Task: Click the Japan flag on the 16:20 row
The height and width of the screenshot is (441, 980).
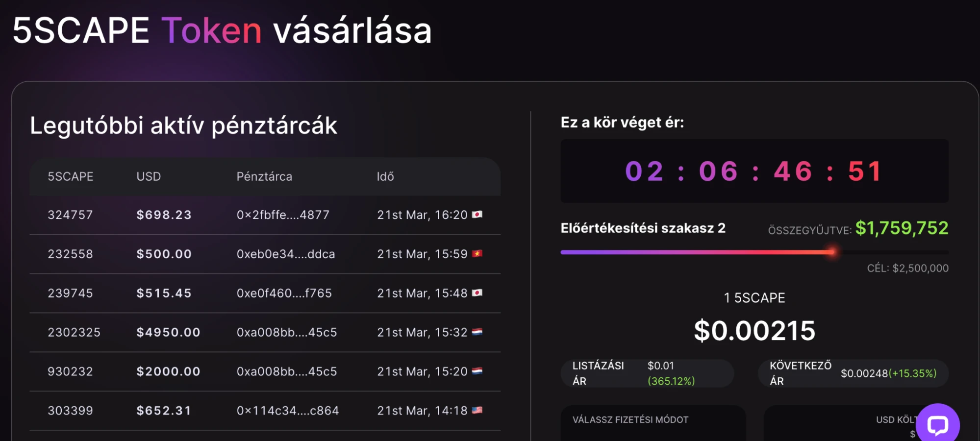Action: tap(477, 215)
